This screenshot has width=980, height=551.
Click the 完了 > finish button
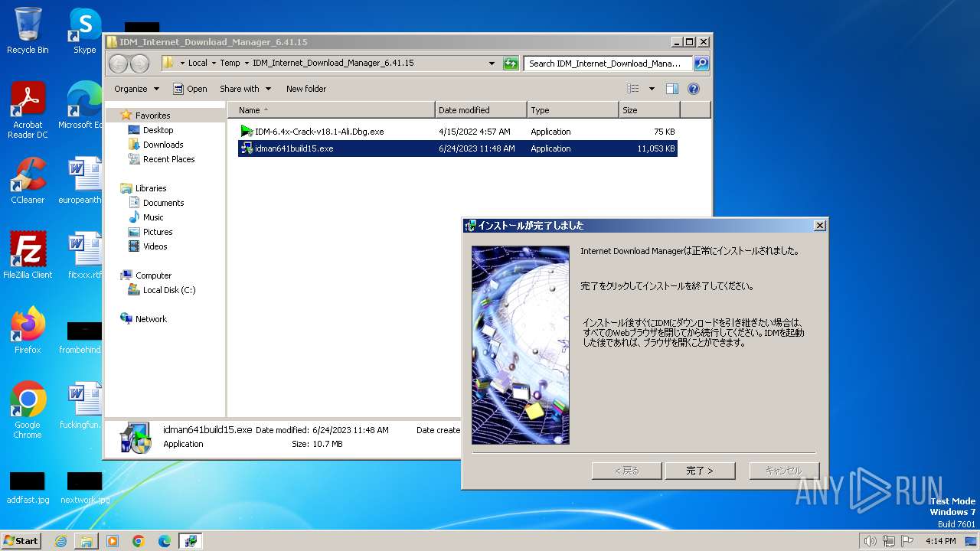pyautogui.click(x=700, y=471)
